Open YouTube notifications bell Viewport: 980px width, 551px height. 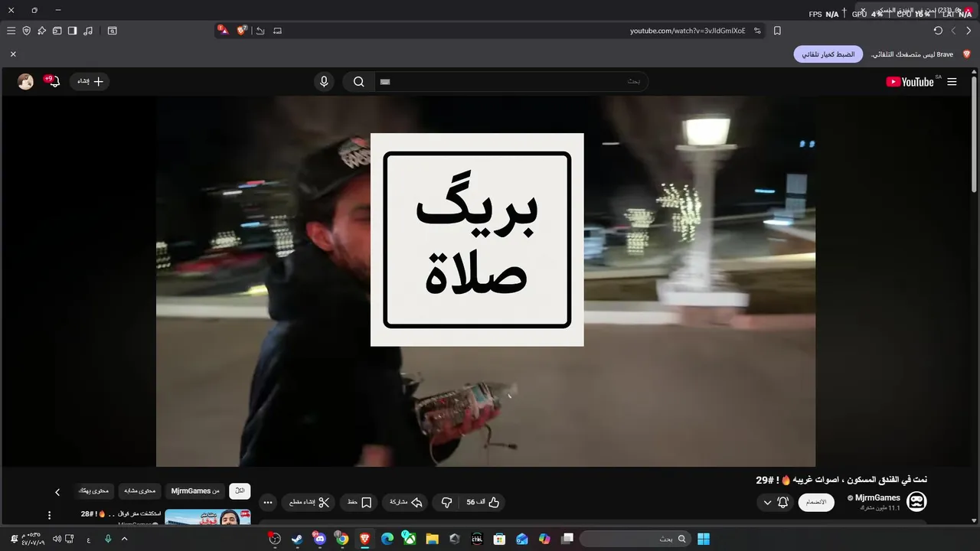click(x=54, y=81)
